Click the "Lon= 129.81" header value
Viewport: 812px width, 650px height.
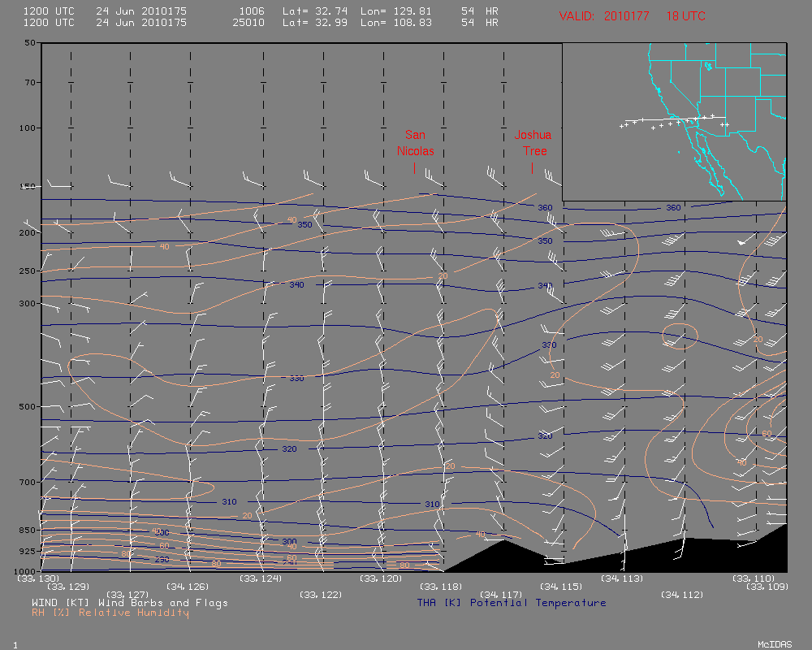pos(396,11)
